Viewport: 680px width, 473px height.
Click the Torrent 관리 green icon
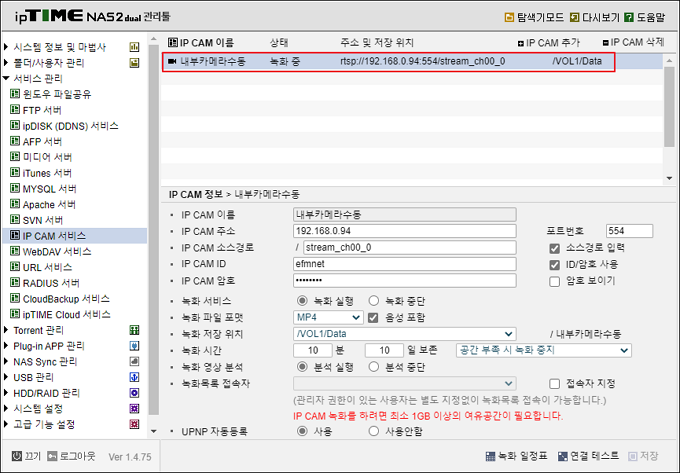pyautogui.click(x=134, y=330)
